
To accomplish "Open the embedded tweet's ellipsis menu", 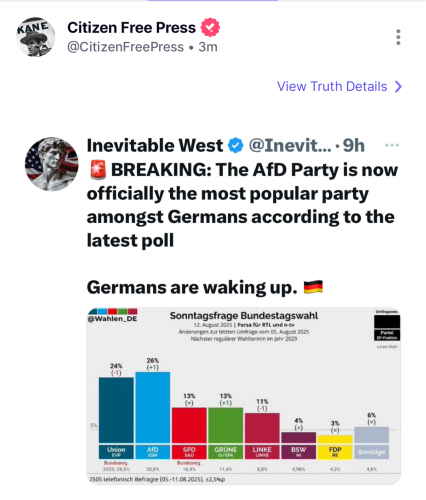I will [392, 145].
